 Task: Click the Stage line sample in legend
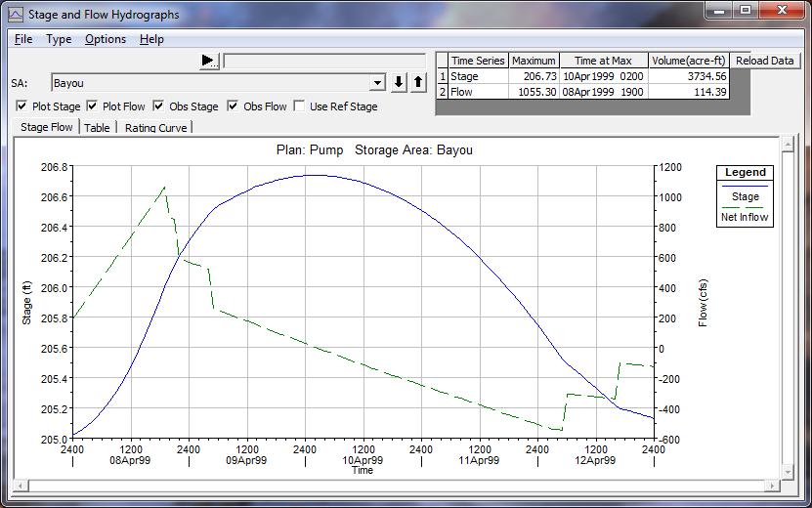(745, 186)
